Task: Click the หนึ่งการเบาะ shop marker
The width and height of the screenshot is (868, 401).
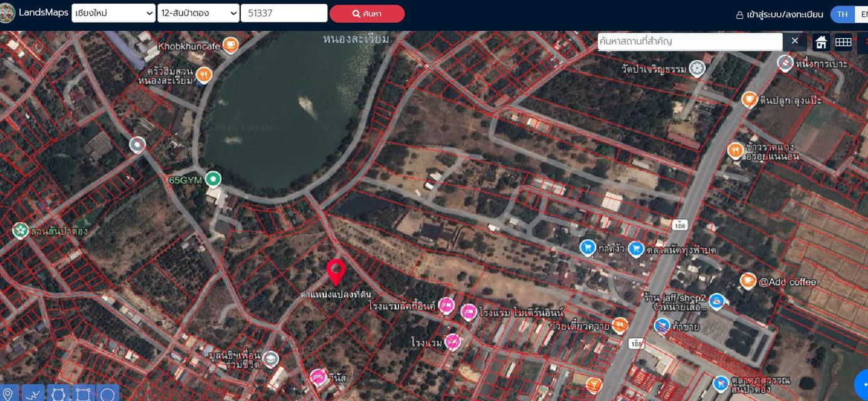Action: pos(785,63)
